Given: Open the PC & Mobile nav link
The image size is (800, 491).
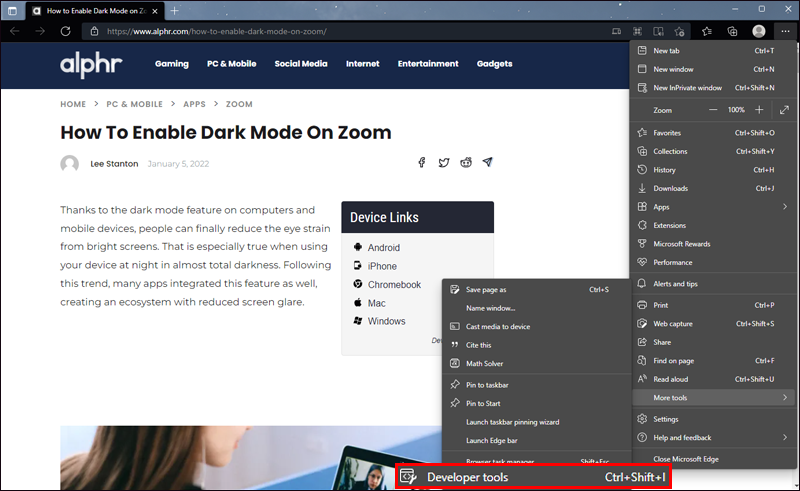Looking at the screenshot, I should (x=232, y=64).
